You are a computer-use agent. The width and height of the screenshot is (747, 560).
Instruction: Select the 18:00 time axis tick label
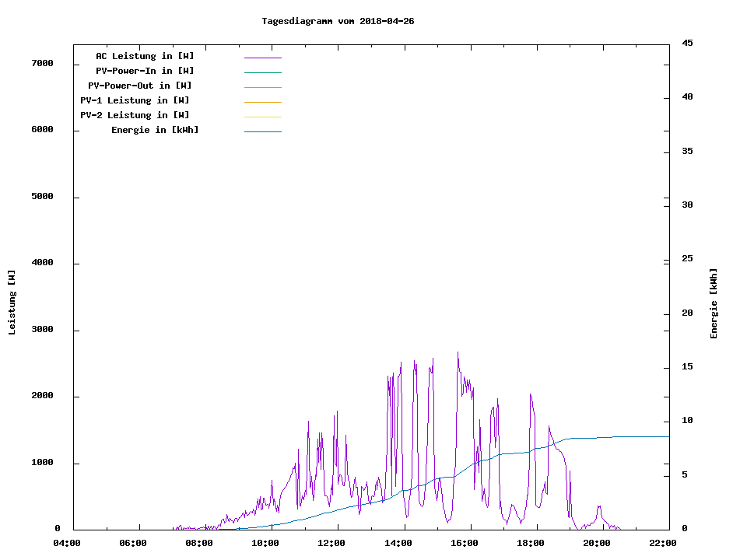click(530, 543)
